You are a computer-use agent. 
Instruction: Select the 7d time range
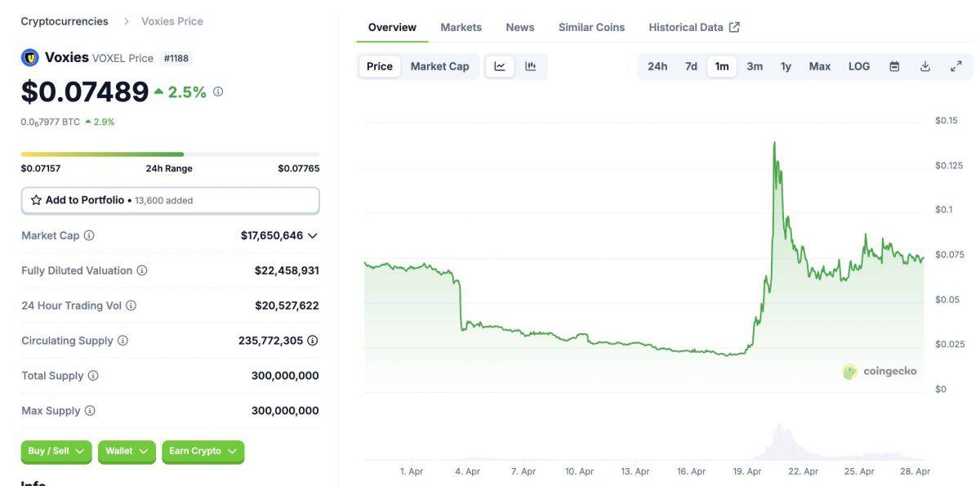point(691,66)
